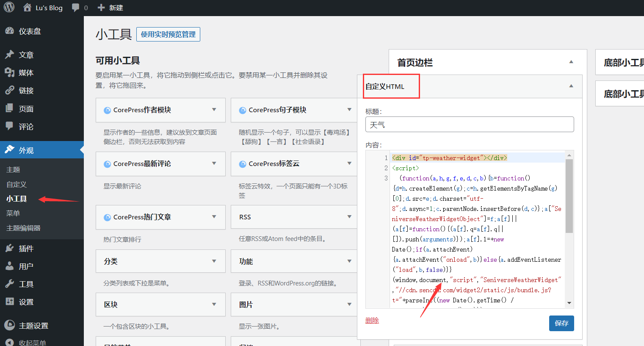Open the 主题 submenu item
Screen dimensions: 644x346
(13, 169)
